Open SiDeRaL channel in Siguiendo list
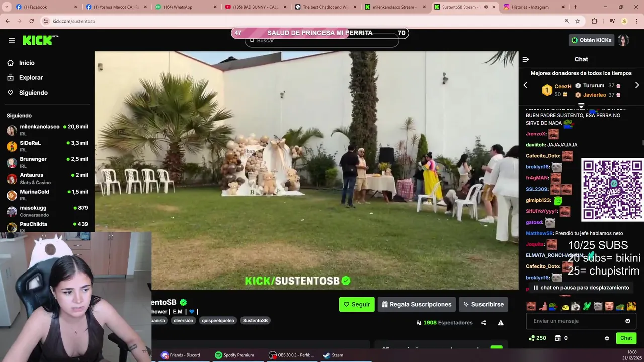This screenshot has height=362, width=644. click(47, 146)
